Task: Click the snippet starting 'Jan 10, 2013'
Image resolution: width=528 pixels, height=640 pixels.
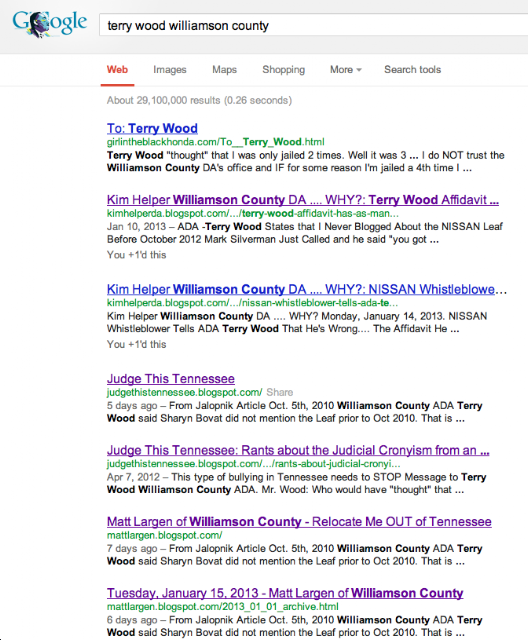Action: point(304,233)
